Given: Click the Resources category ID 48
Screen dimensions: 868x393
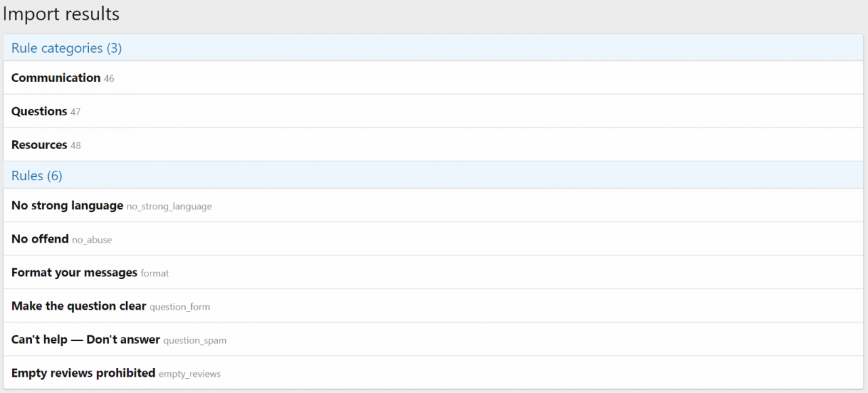Looking at the screenshot, I should (75, 146).
